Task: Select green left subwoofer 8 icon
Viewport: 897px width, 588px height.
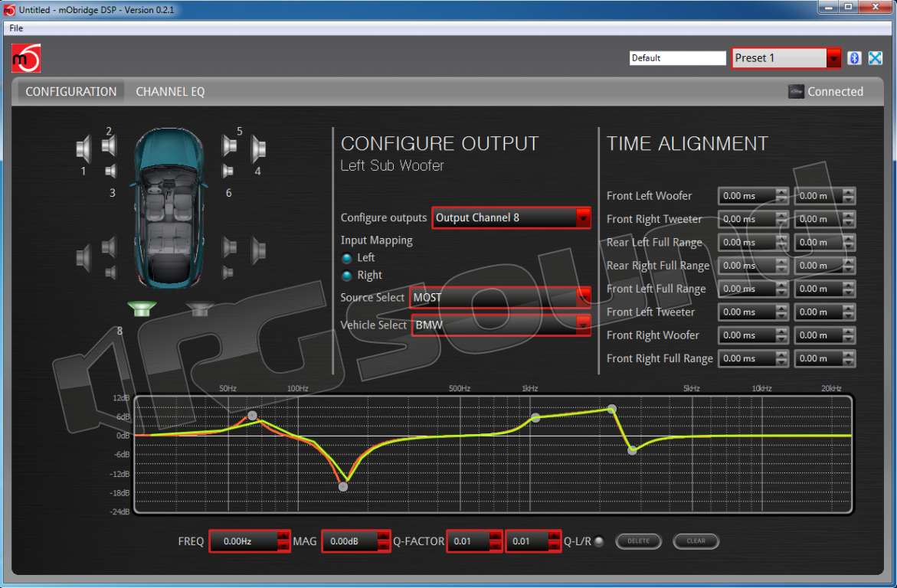Action: (x=142, y=309)
